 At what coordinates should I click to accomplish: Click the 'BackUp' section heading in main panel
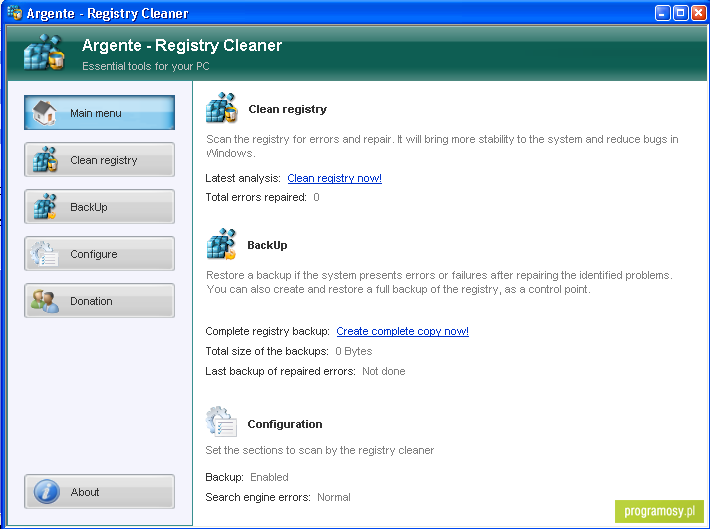point(267,245)
